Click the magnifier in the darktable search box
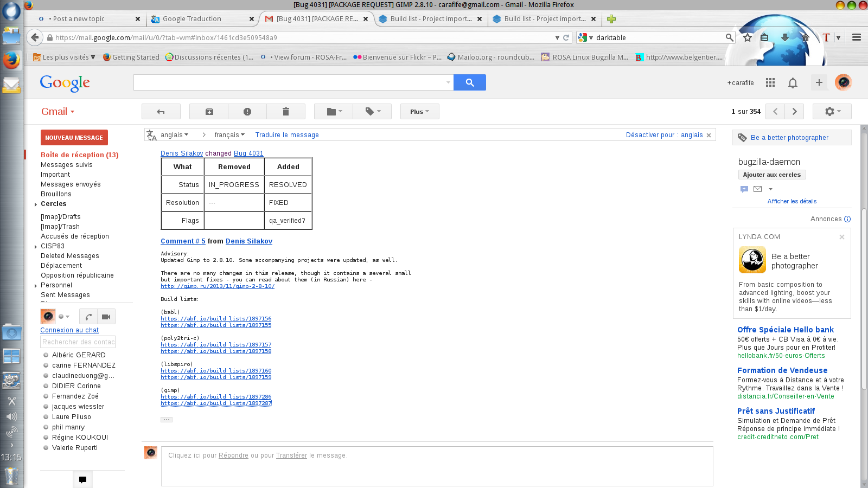This screenshot has width=868, height=488. click(x=729, y=37)
